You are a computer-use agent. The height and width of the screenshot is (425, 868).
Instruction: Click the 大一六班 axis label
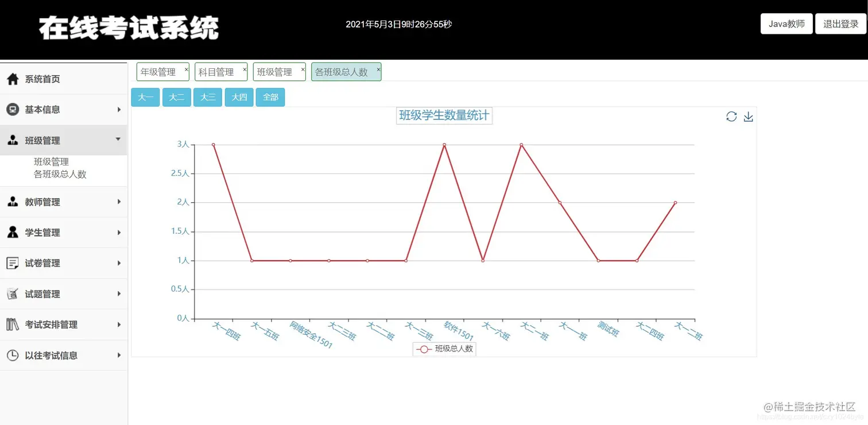click(x=495, y=331)
